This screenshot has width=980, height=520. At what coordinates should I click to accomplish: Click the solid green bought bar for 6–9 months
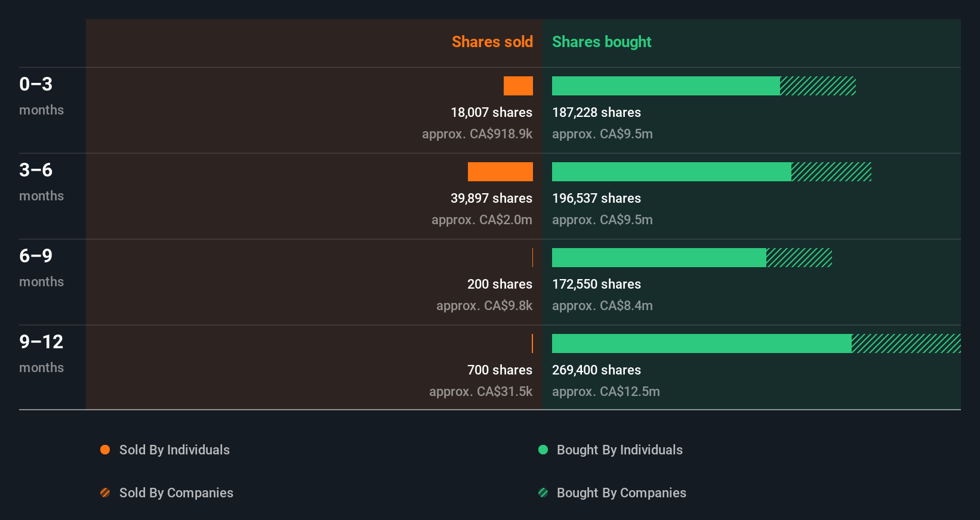(x=659, y=258)
